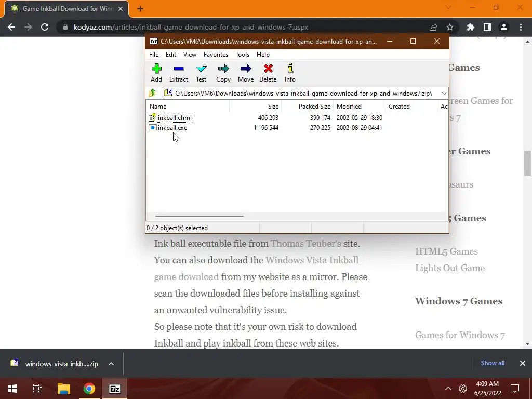Open the Thomas Teuber's site link
532x399 pixels.
point(305,244)
